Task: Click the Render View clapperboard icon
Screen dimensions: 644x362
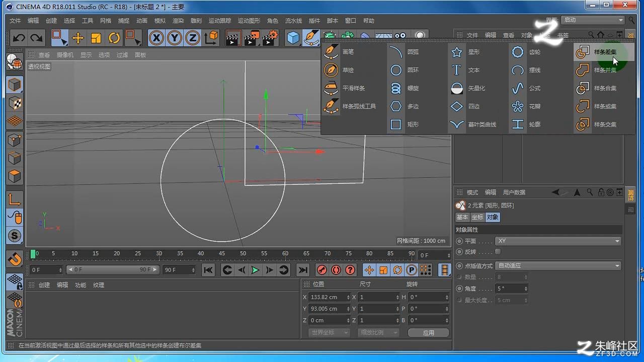Action: click(233, 38)
